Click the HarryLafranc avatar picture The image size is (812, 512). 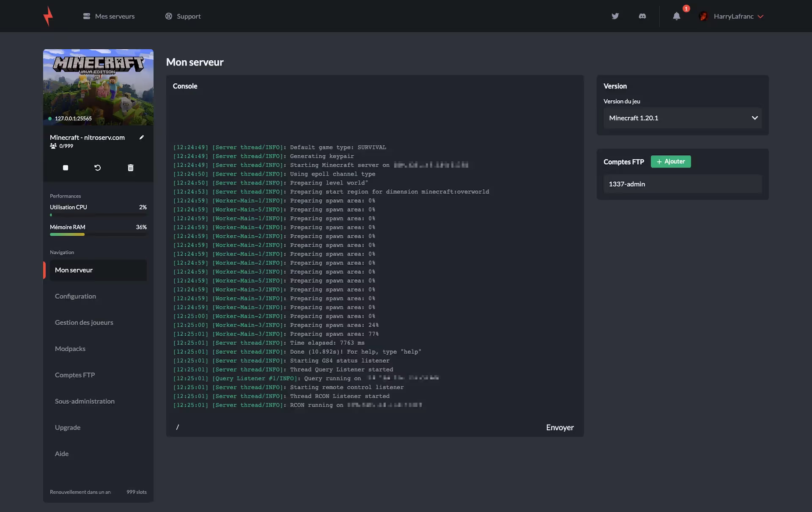coord(703,16)
